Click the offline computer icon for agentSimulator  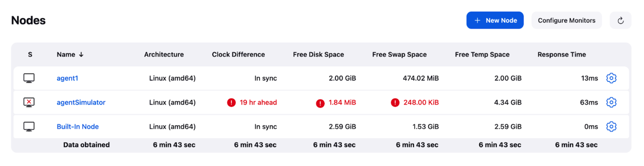(29, 102)
